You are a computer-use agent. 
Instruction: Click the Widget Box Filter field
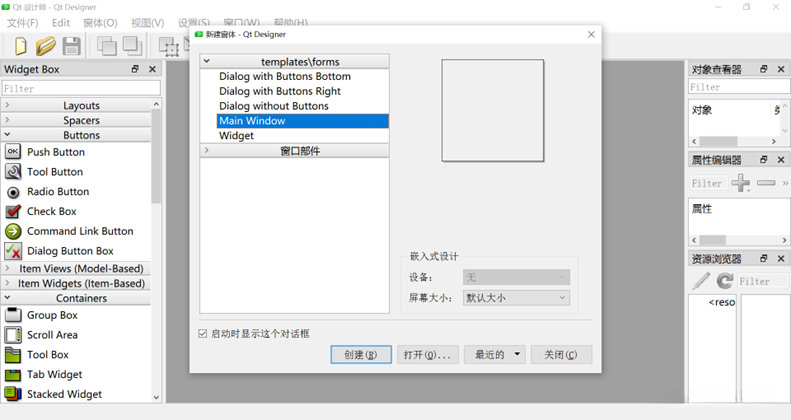pos(81,88)
